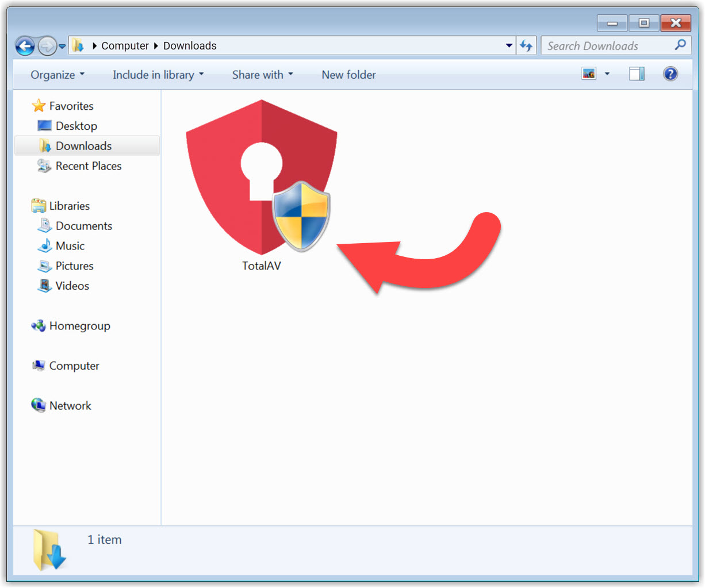Viewport: 705px width, 588px height.
Task: Open the Organize dropdown menu
Action: [58, 75]
